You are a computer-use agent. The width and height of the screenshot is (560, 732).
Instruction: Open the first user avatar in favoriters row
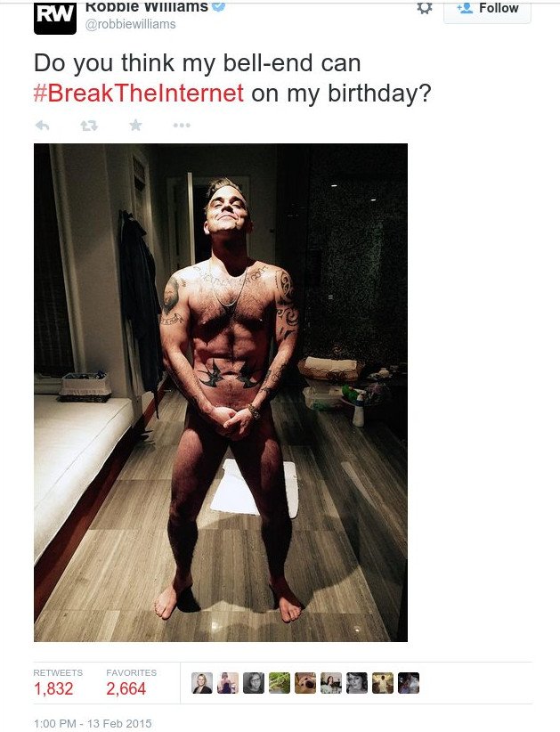[202, 683]
